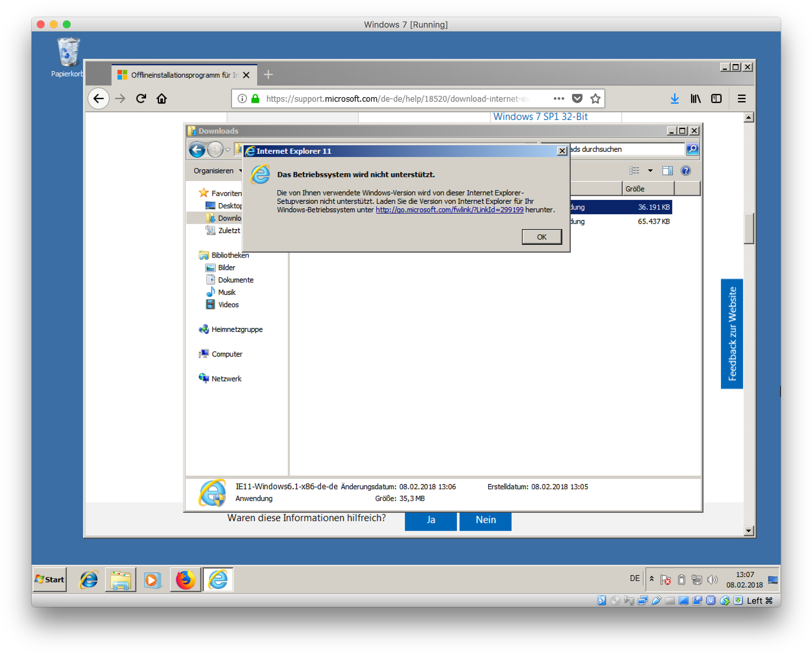The height and width of the screenshot is (655, 812).
Task: Click the Firefox home icon
Action: [162, 99]
